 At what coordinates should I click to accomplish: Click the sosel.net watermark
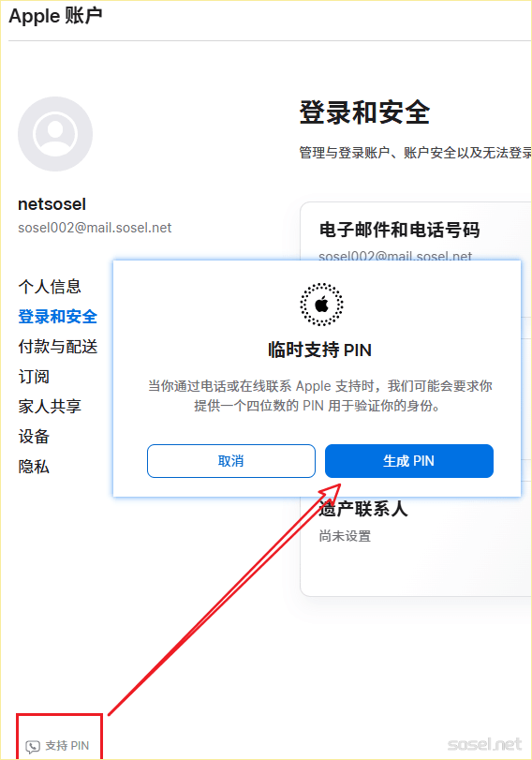[x=484, y=744]
